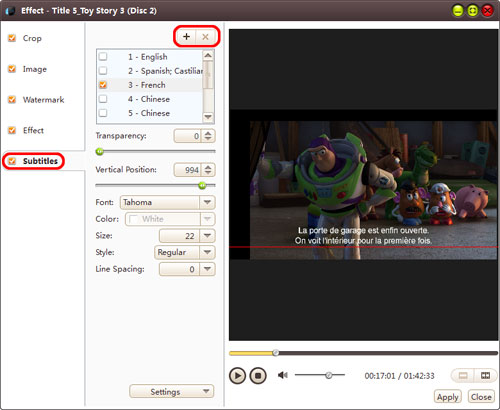The height and width of the screenshot is (410, 500).
Task: Close the window with red button
Action: coord(487,11)
